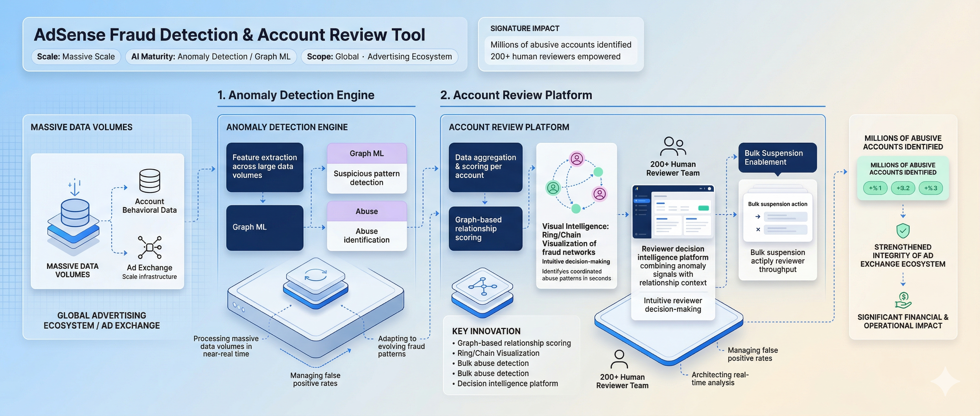
Task: Select the AI Maturity: Anomaly Detection / Graph ML pill
Action: tap(211, 57)
